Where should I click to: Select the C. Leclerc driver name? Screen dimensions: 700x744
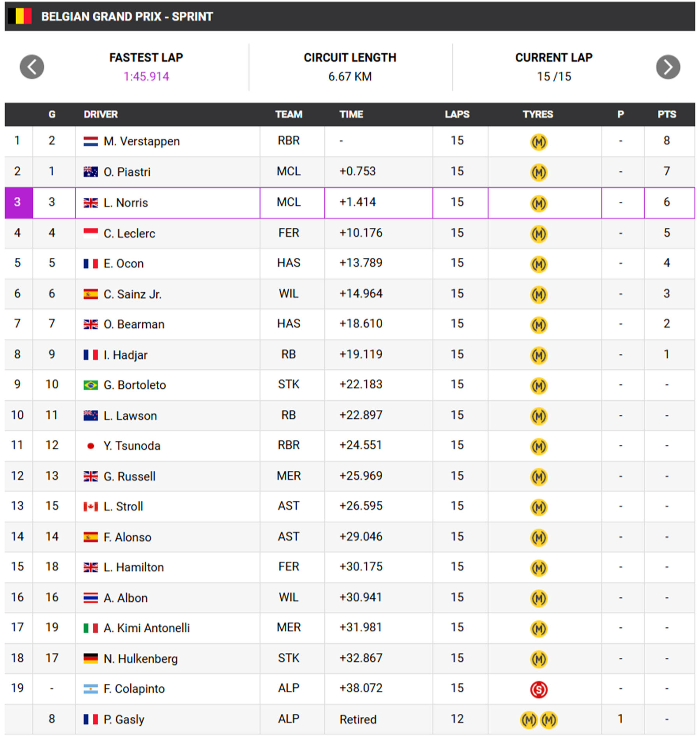[x=129, y=233]
